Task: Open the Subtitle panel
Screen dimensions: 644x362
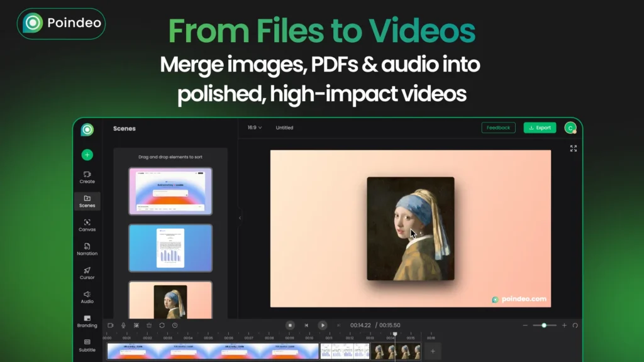Action: point(87,344)
